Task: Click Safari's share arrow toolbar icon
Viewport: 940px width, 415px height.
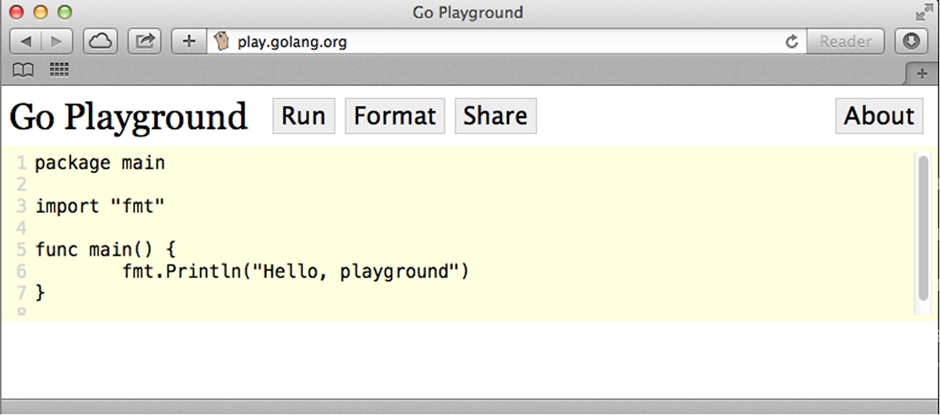Action: tap(145, 42)
